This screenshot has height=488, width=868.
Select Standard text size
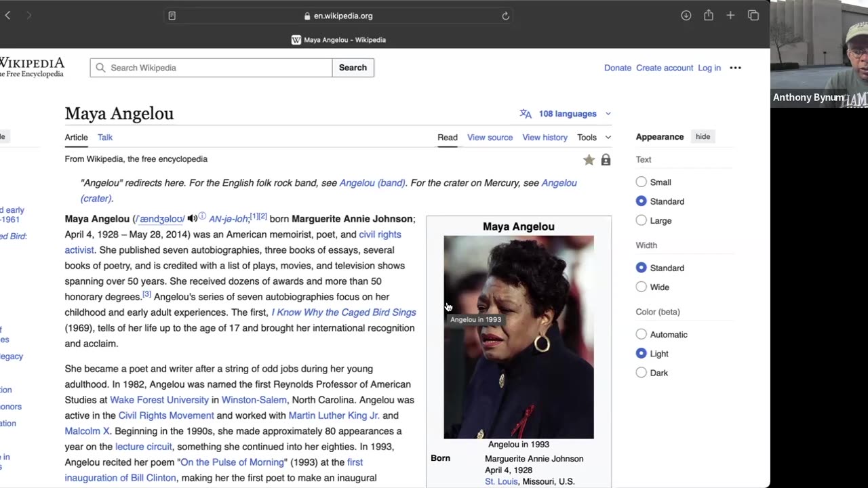coord(642,201)
